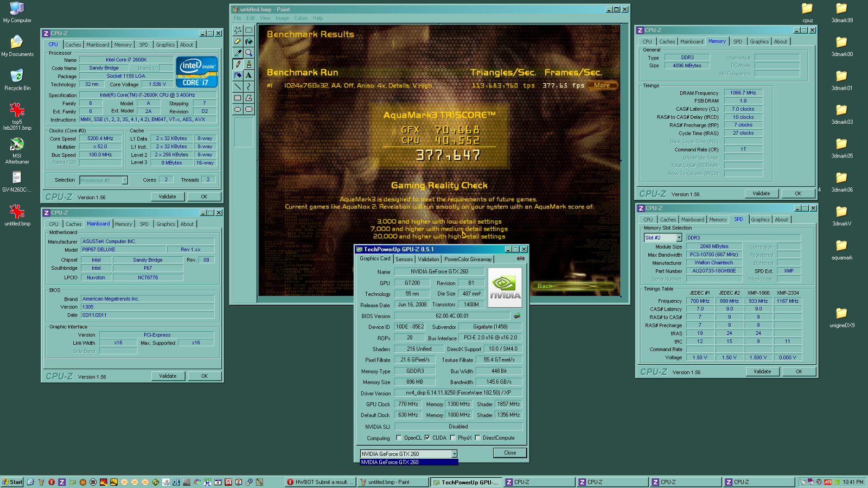Open the Graphics tab in the CPU-Z Mainboard window

[x=166, y=224]
